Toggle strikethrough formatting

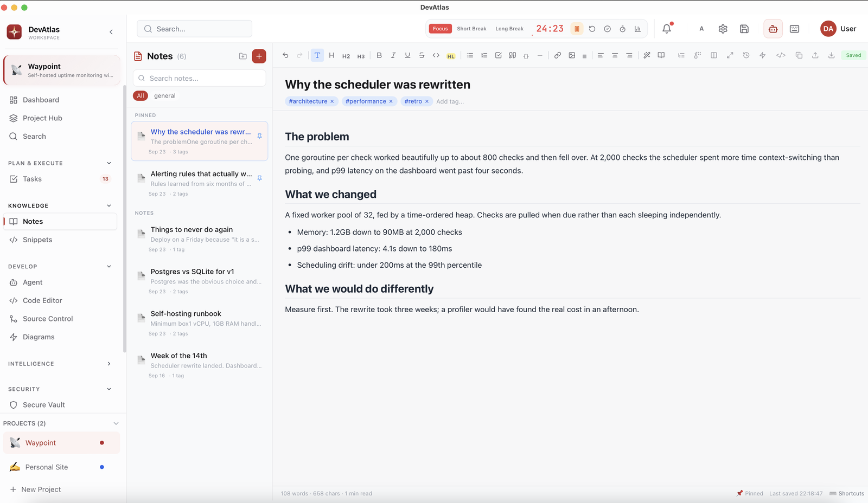pos(422,55)
